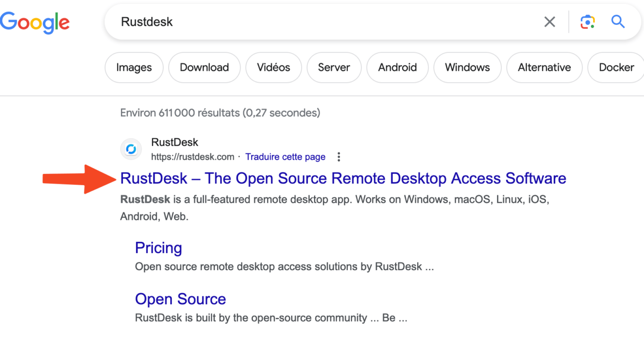Click the Pricing snippet about access solutions
This screenshot has width=644, height=342.
[x=284, y=267]
